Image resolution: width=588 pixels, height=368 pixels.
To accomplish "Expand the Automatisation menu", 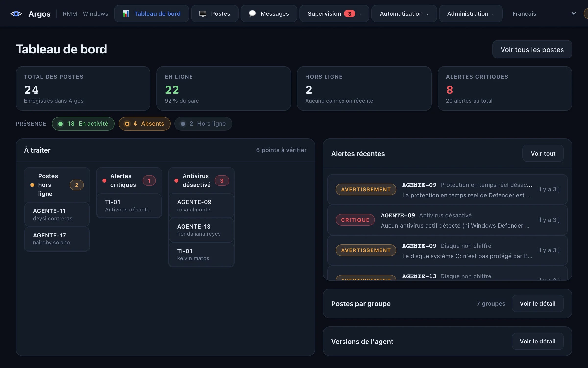I will tap(404, 13).
